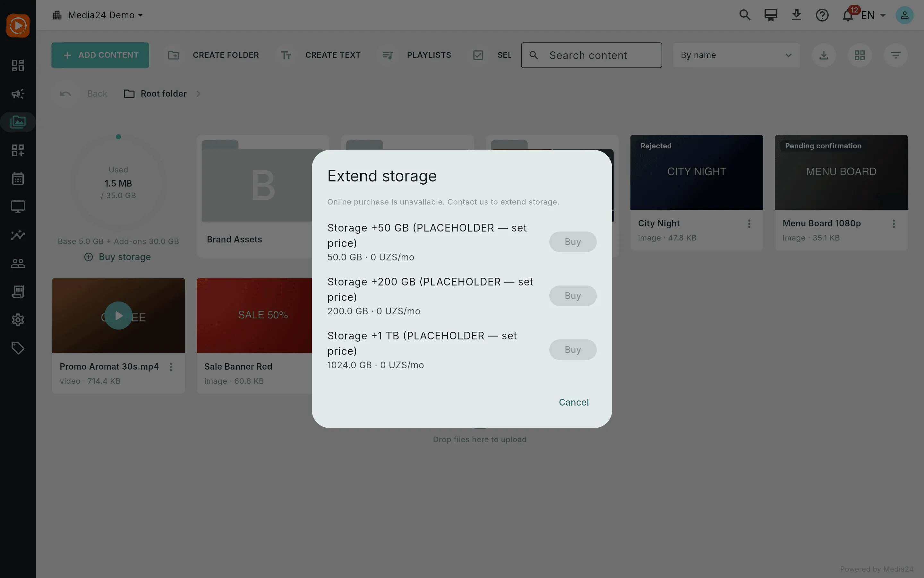Open the screens monitor sidebar icon

pyautogui.click(x=18, y=207)
